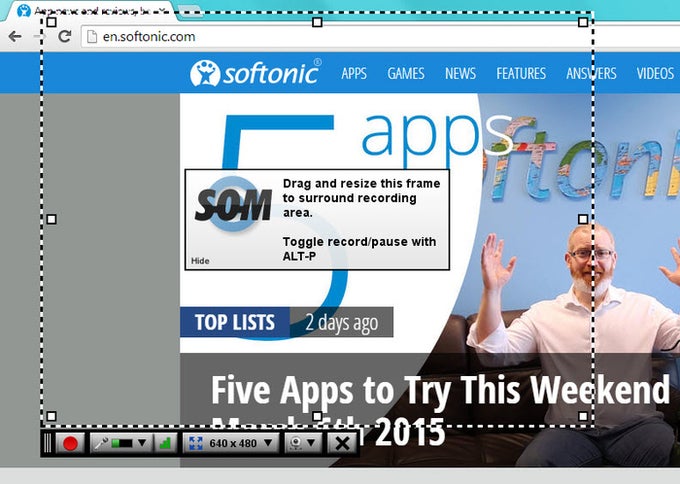Expand the 640 x 480 size dropdown
The image size is (680, 484).
[x=268, y=443]
